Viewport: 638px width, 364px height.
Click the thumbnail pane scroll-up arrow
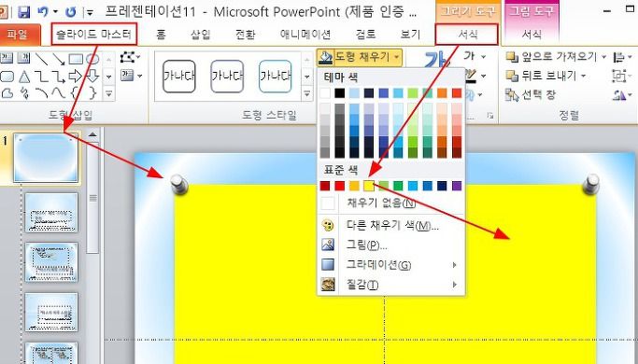(92, 134)
